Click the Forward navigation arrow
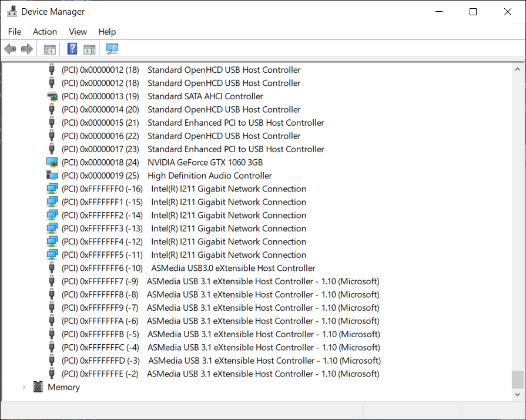Screen dimensions: 526x420 click(x=26, y=49)
